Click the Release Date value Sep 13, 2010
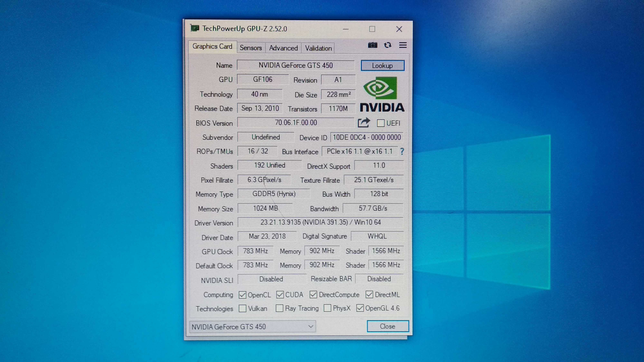 tap(260, 108)
